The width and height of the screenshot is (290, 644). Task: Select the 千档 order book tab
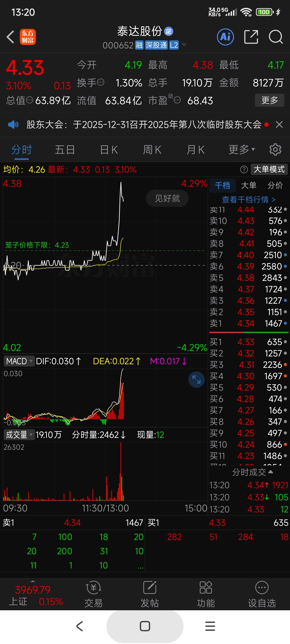(222, 185)
